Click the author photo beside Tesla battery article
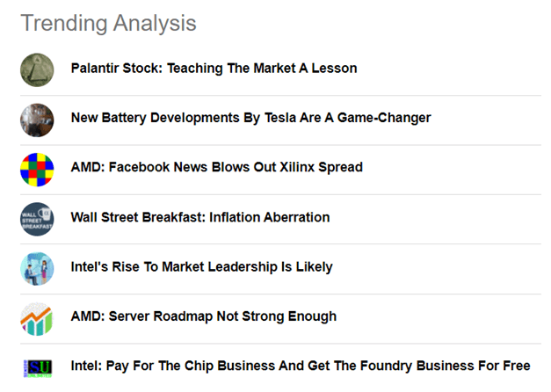The width and height of the screenshot is (551, 392). pos(37,120)
